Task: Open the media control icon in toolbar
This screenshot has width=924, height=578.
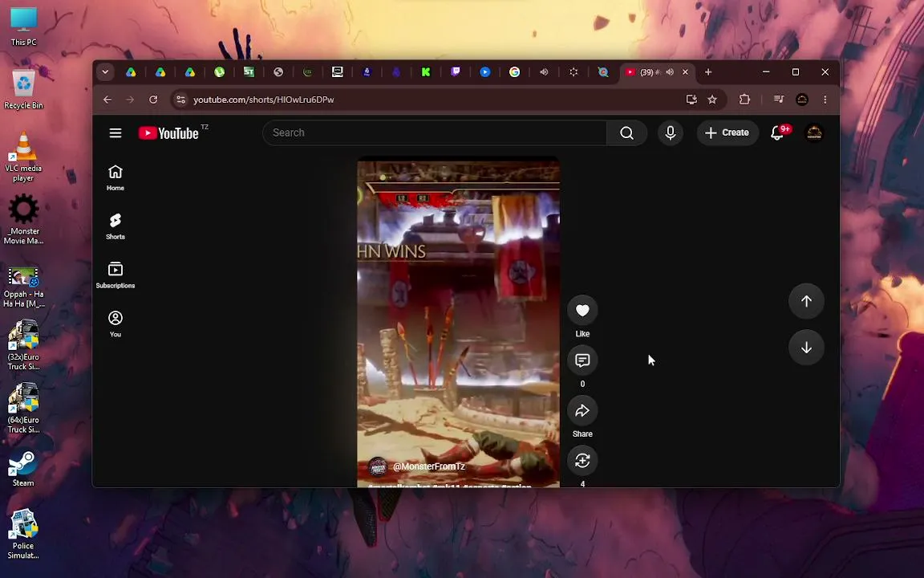Action: [779, 99]
